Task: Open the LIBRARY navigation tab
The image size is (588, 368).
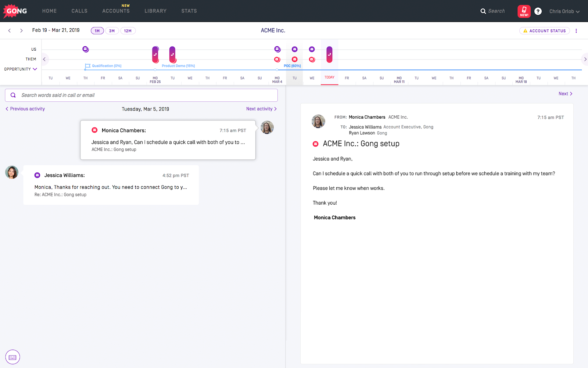Action: click(x=155, y=11)
